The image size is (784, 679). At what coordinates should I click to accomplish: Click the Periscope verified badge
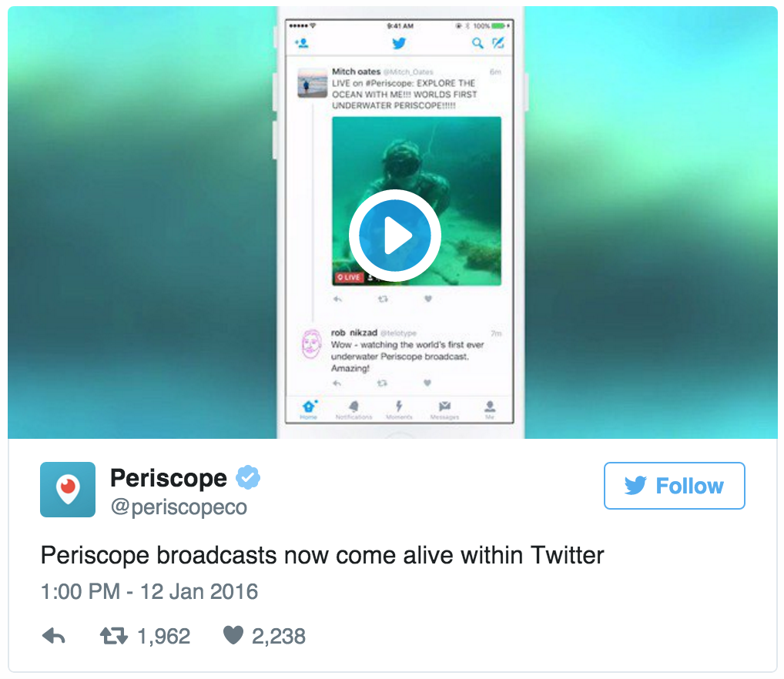point(248,477)
